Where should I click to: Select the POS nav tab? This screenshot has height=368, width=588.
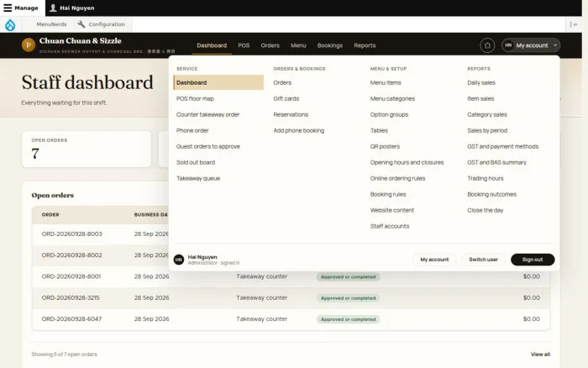[244, 45]
